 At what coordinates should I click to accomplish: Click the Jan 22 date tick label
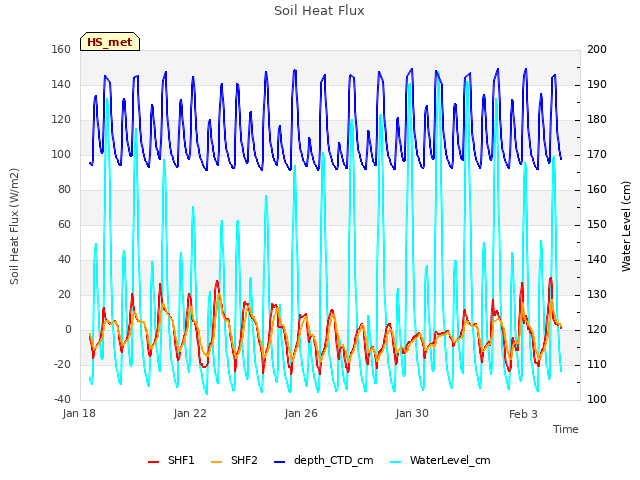[190, 413]
